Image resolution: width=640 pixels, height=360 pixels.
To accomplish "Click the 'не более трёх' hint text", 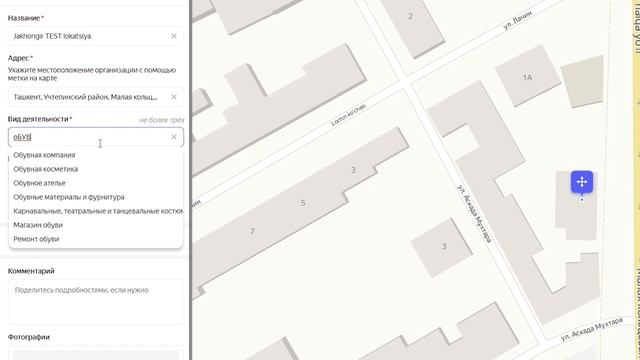I will click(162, 120).
